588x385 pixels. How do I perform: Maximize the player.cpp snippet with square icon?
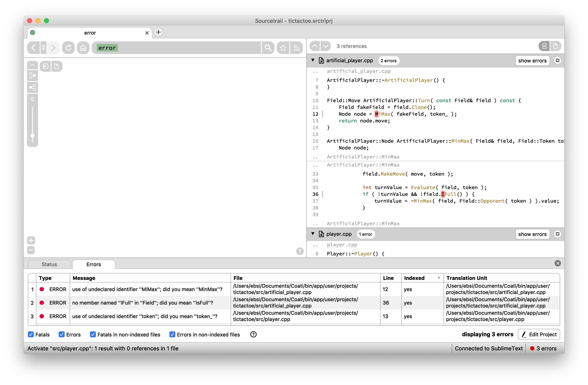point(557,234)
